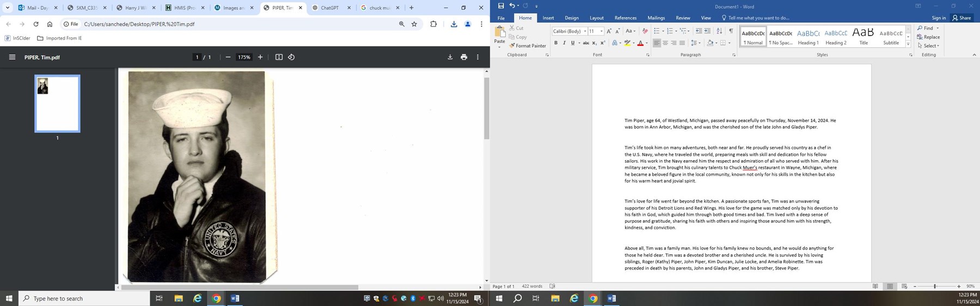The image size is (980, 306).
Task: Toggle Show/Hide paragraph marks
Action: 731,31
